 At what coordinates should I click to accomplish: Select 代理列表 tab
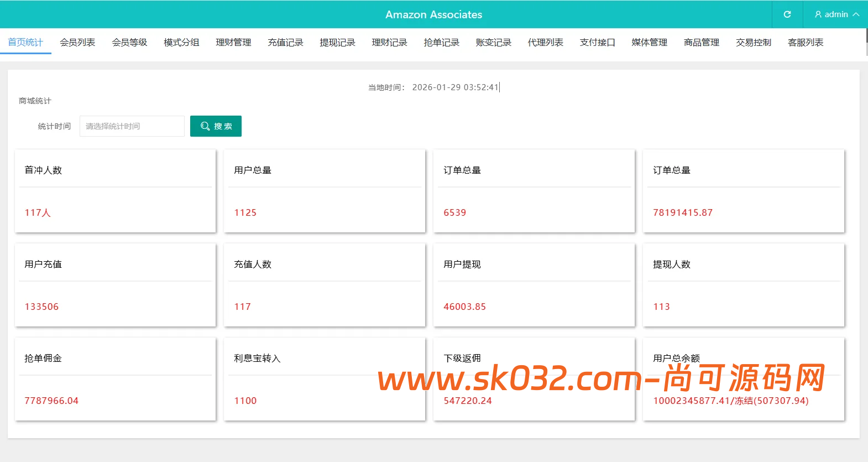pos(545,42)
